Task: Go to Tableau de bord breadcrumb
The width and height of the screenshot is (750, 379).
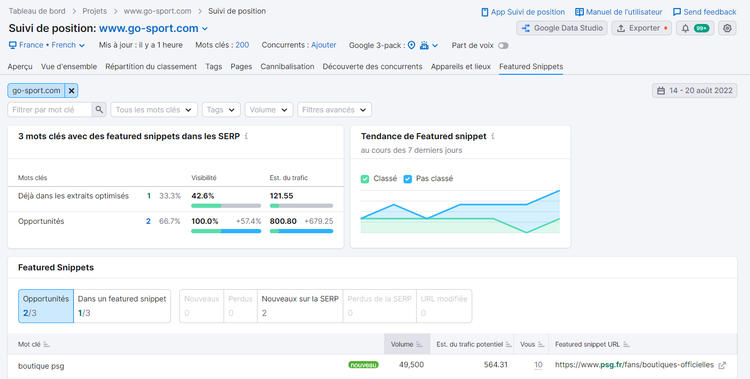Action: point(37,11)
